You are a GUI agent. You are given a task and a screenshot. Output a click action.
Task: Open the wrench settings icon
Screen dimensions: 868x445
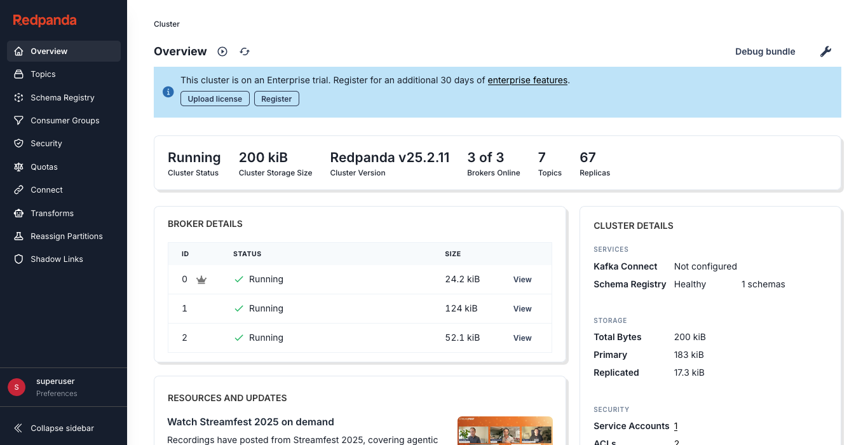825,51
